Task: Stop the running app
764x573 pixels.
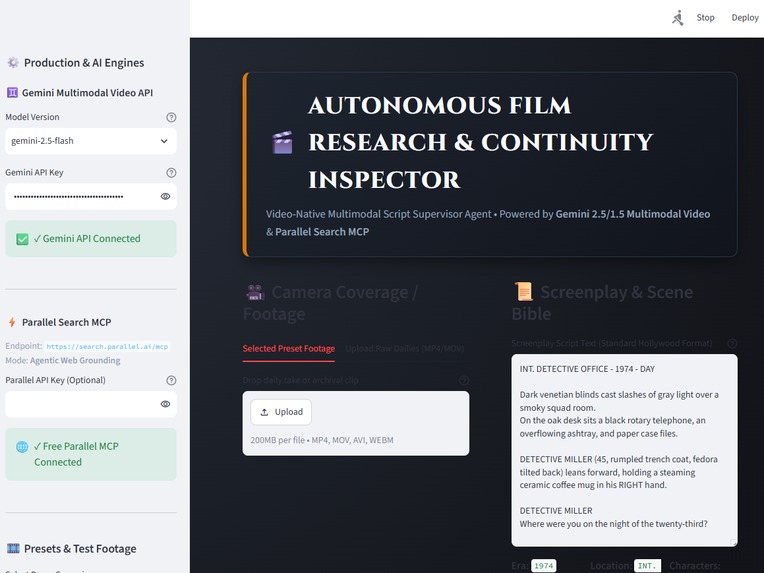Action: (705, 18)
